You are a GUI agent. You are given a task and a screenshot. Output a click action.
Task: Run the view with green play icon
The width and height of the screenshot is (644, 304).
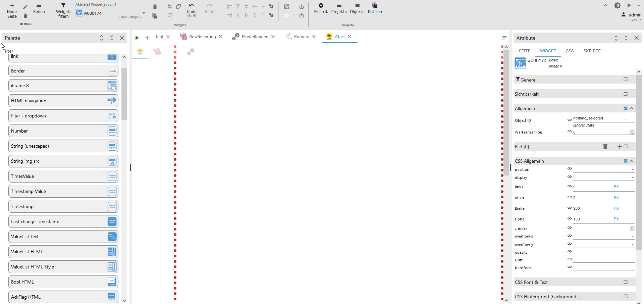click(x=137, y=38)
